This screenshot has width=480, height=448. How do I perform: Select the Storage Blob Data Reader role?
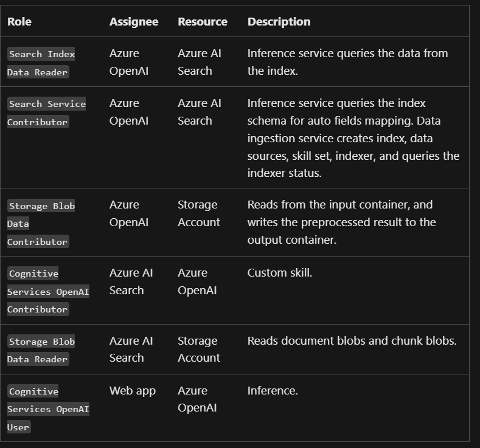coord(41,350)
